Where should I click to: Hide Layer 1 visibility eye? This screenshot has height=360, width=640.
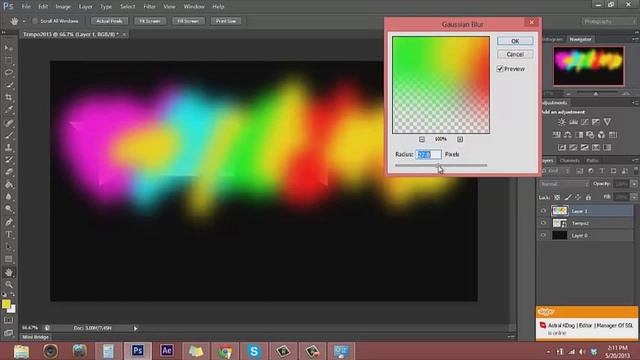[x=543, y=211]
